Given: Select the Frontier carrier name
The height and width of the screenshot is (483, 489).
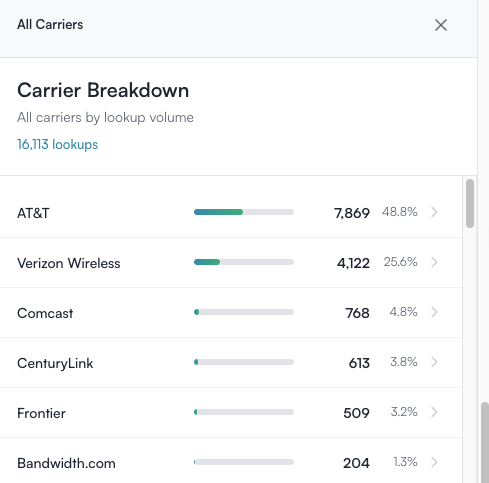Looking at the screenshot, I should (x=41, y=413).
